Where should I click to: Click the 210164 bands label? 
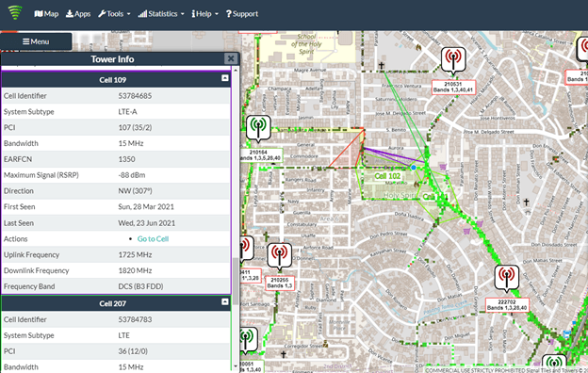click(261, 155)
